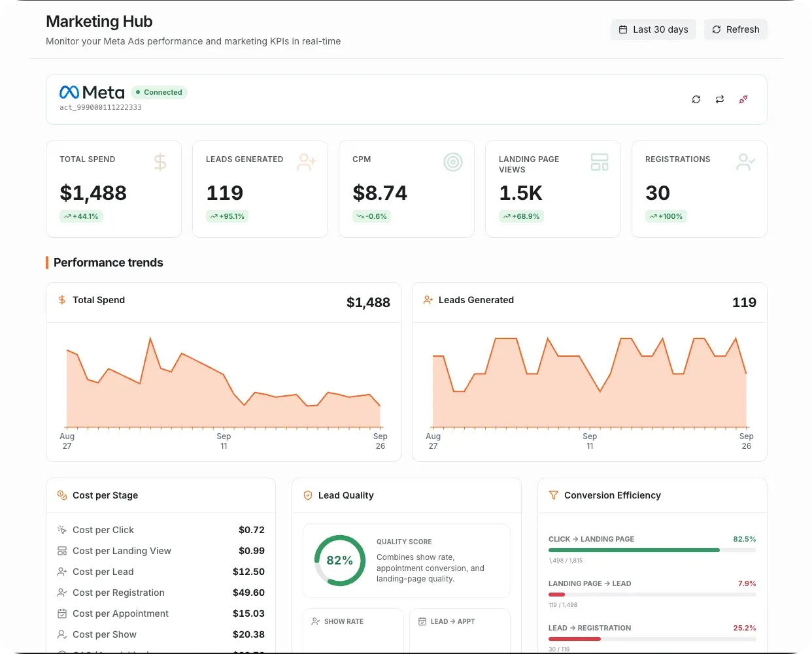The image size is (812, 654).
Task: Click the calendar icon in the Lead → Appt card
Action: pyautogui.click(x=422, y=621)
